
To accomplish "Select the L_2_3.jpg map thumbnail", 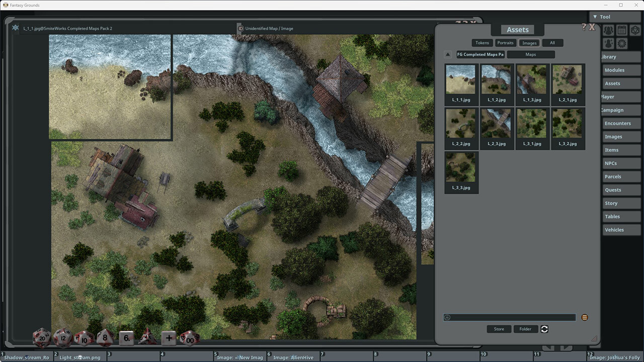I will (x=497, y=122).
